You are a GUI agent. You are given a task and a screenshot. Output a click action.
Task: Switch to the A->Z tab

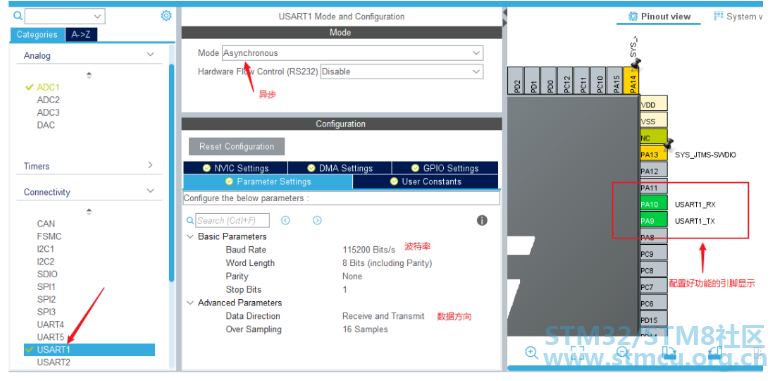click(81, 35)
